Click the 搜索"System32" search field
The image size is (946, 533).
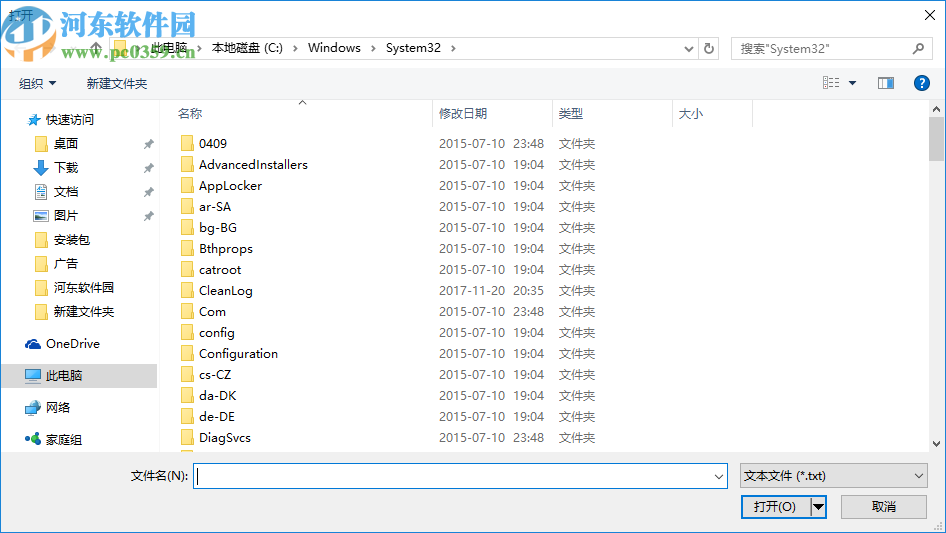pyautogui.click(x=830, y=48)
